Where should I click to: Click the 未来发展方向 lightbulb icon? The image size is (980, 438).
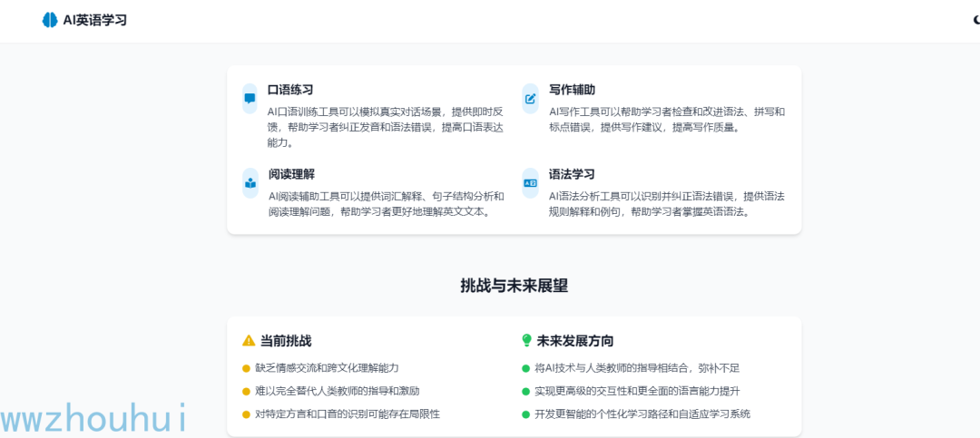point(527,341)
